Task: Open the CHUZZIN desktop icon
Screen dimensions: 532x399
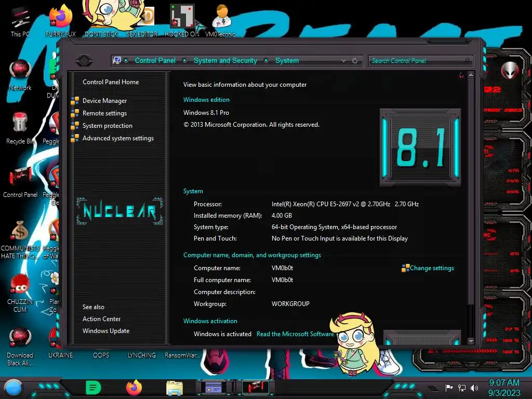Action: tap(20, 293)
